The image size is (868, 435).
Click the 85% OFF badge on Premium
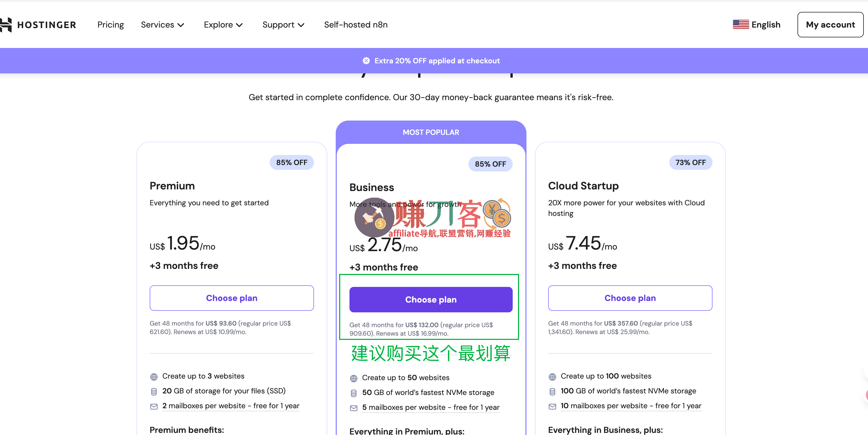[x=291, y=162]
